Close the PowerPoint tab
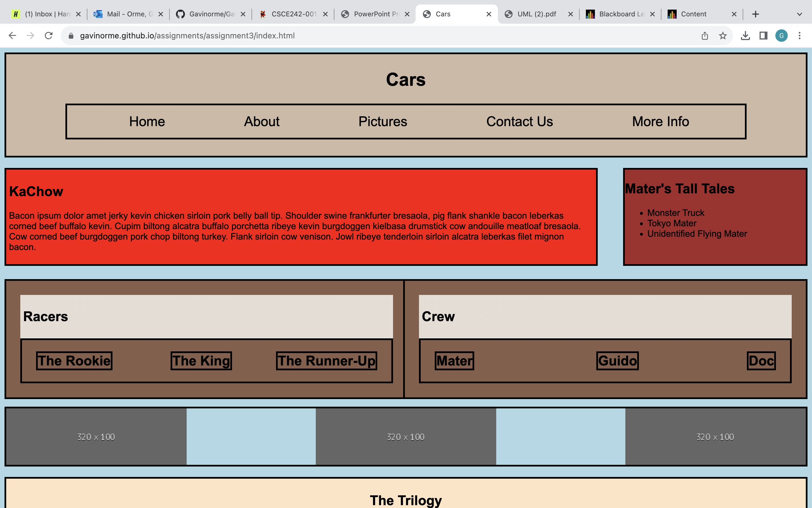The height and width of the screenshot is (508, 812). click(407, 14)
